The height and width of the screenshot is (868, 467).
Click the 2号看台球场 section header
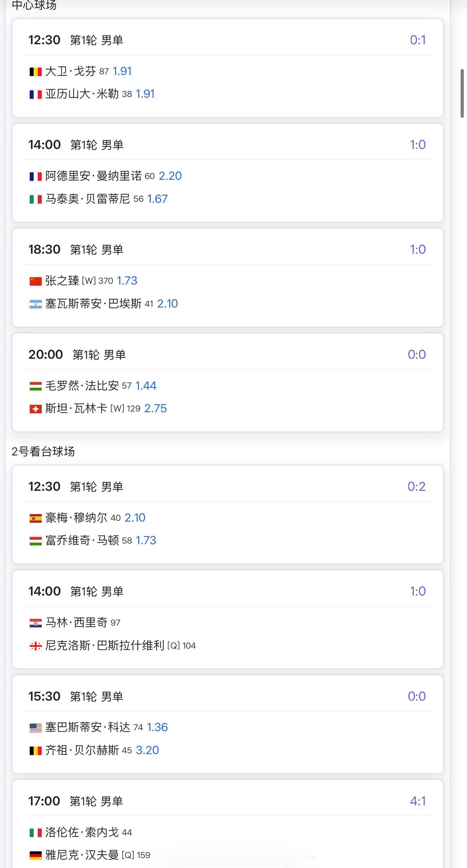pyautogui.click(x=43, y=452)
